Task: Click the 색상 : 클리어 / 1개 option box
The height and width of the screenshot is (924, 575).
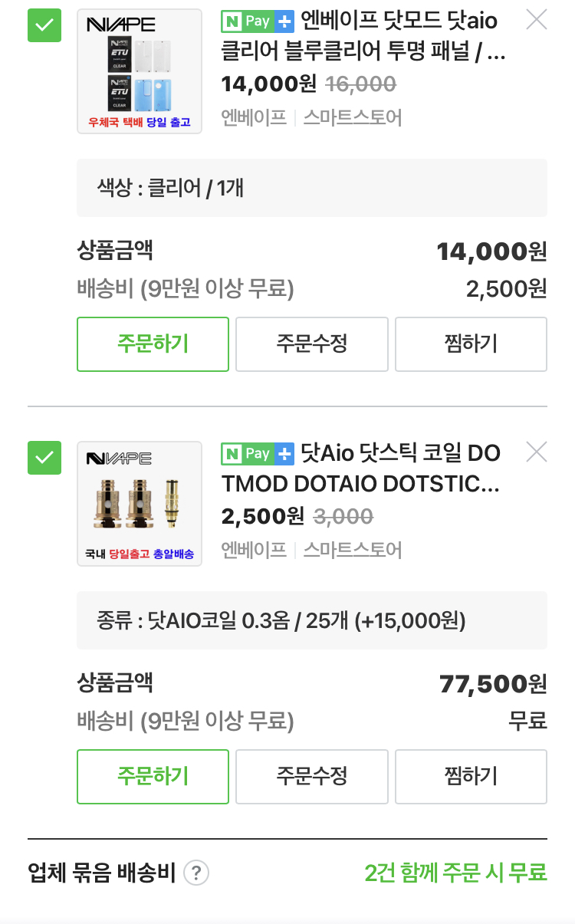Action: click(x=311, y=188)
